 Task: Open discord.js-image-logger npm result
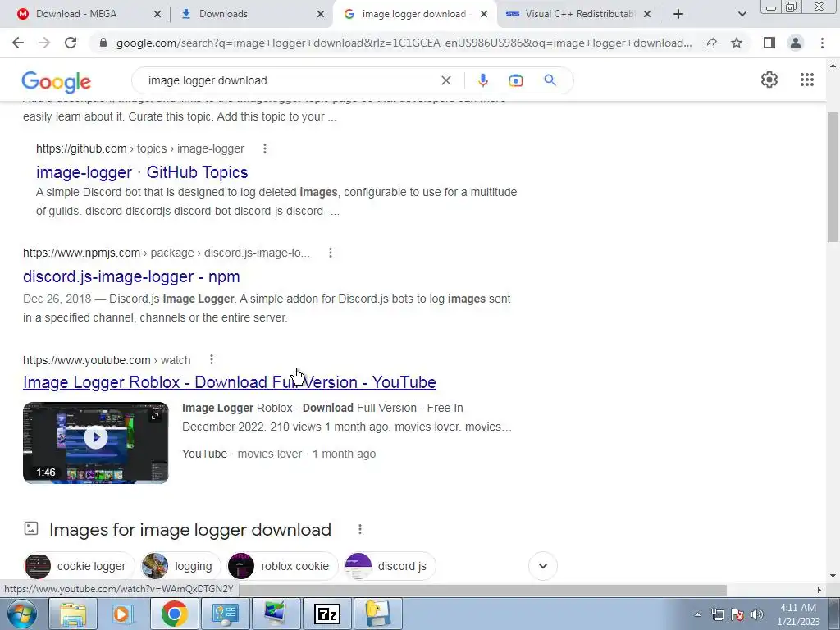(x=131, y=276)
